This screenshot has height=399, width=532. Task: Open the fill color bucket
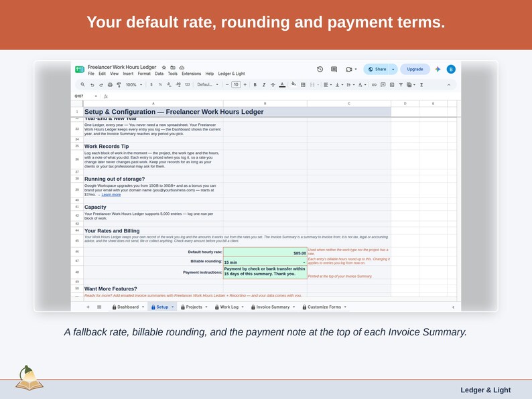point(293,84)
